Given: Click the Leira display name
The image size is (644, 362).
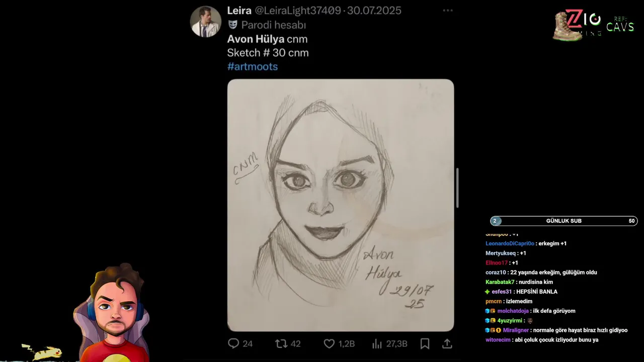Looking at the screenshot, I should click(x=239, y=11).
